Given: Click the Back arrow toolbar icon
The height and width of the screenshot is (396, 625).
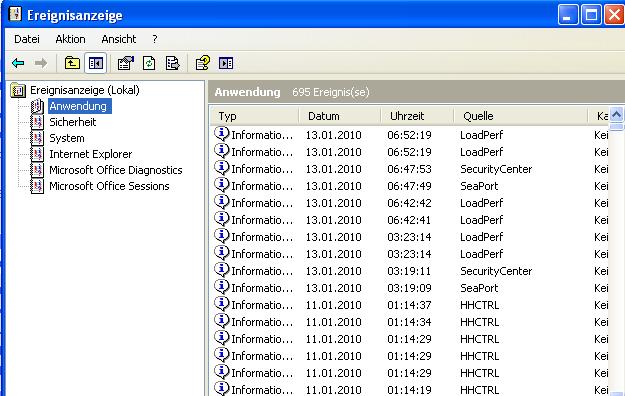Looking at the screenshot, I should pyautogui.click(x=18, y=63).
